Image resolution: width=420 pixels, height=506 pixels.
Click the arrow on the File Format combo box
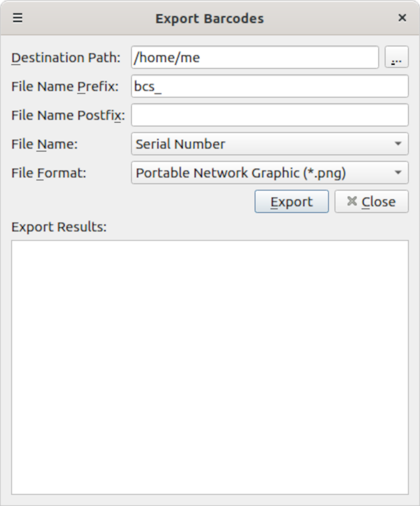pos(398,173)
